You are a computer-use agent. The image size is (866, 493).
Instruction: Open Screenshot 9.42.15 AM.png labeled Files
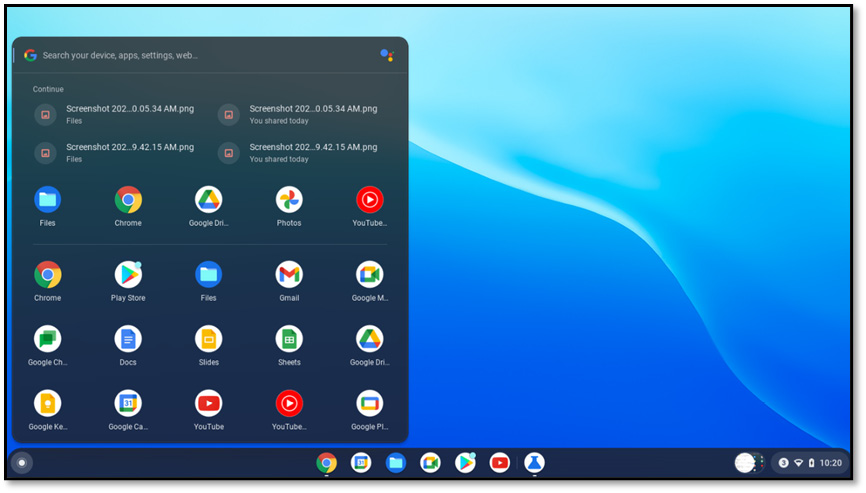click(x=114, y=153)
